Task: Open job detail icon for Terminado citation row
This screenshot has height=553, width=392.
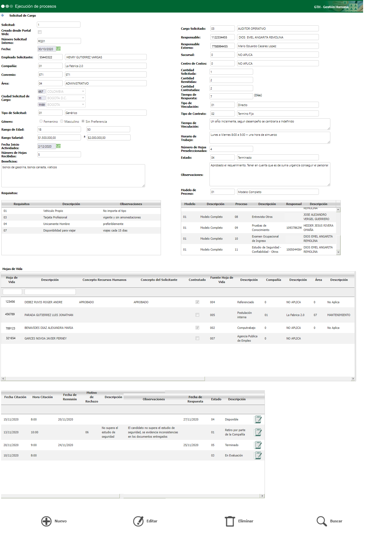Action: [258, 445]
